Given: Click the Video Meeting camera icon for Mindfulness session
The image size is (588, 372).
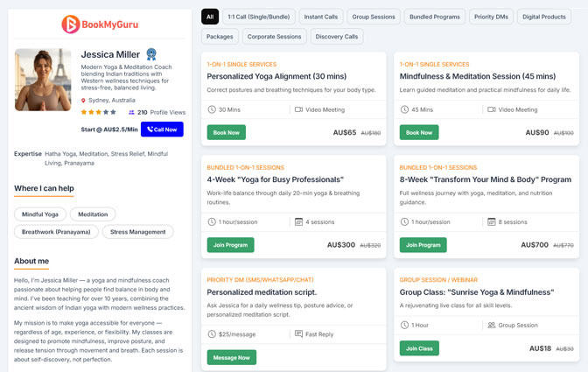Looking at the screenshot, I should [x=492, y=109].
